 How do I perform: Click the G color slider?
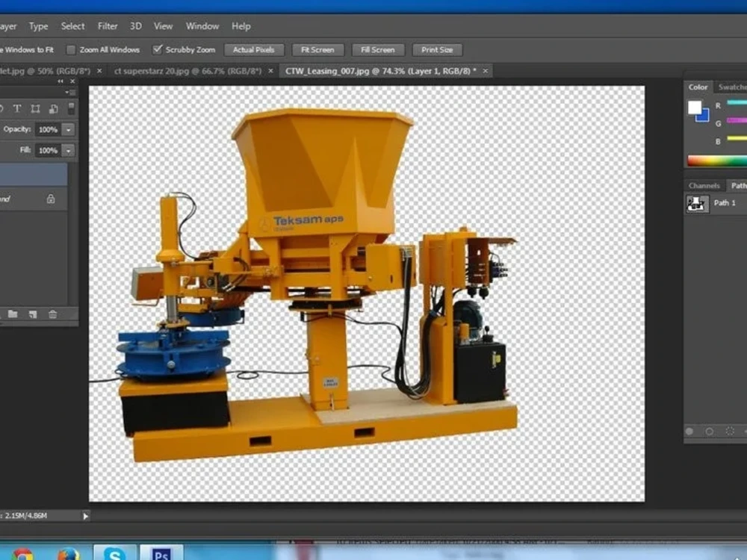737,120
